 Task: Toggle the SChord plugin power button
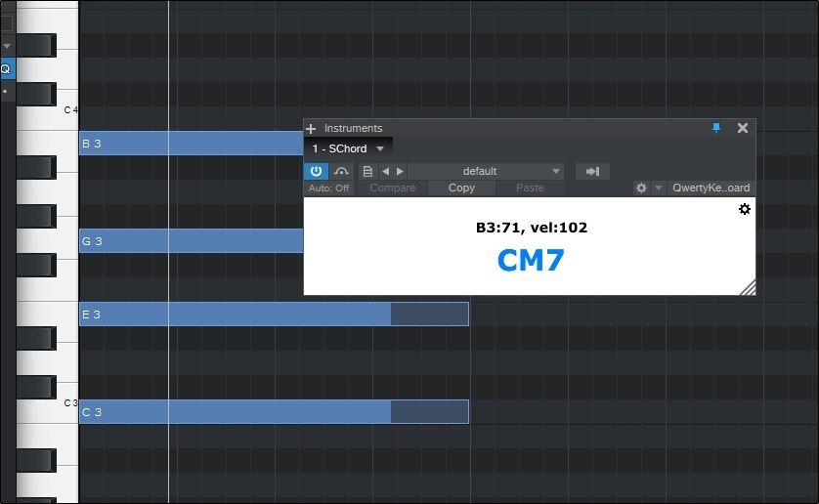317,171
